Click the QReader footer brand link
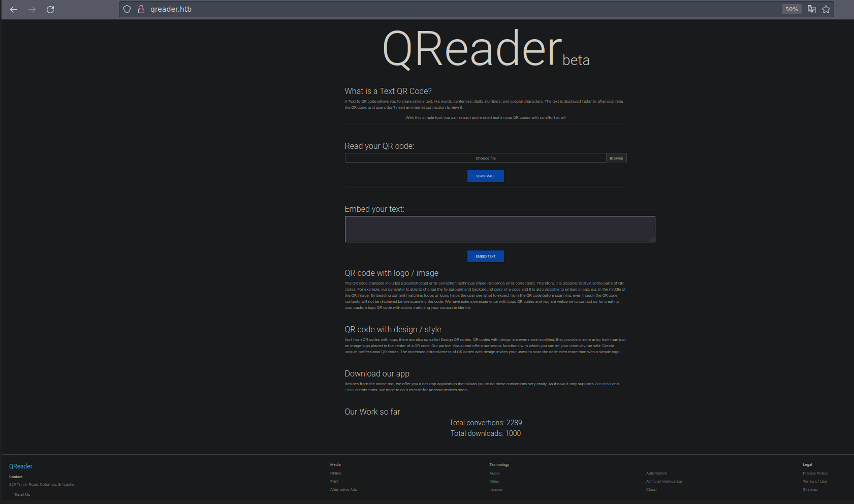The height and width of the screenshot is (504, 854). click(21, 466)
